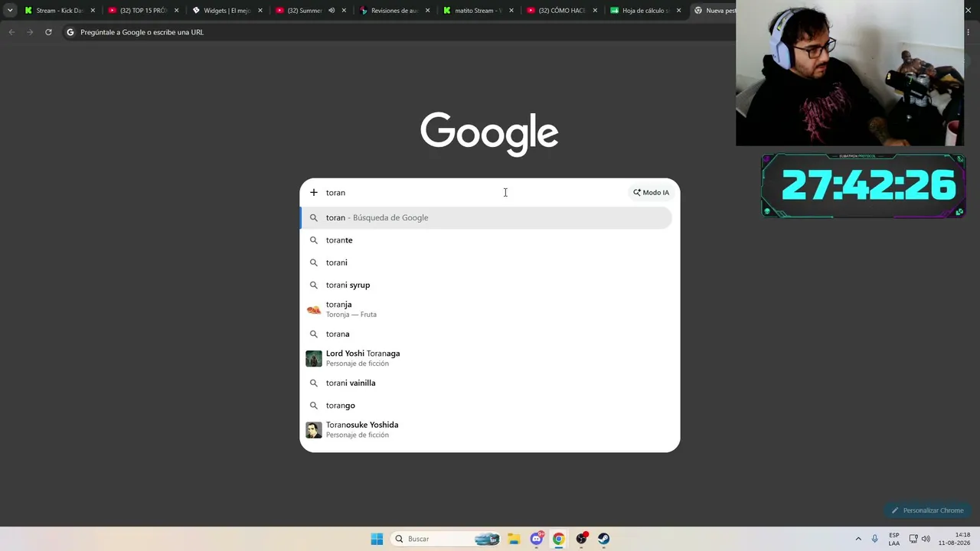The image size is (980, 551).
Task: Click the Toranosuke Yoshida thumbnail
Action: click(314, 430)
